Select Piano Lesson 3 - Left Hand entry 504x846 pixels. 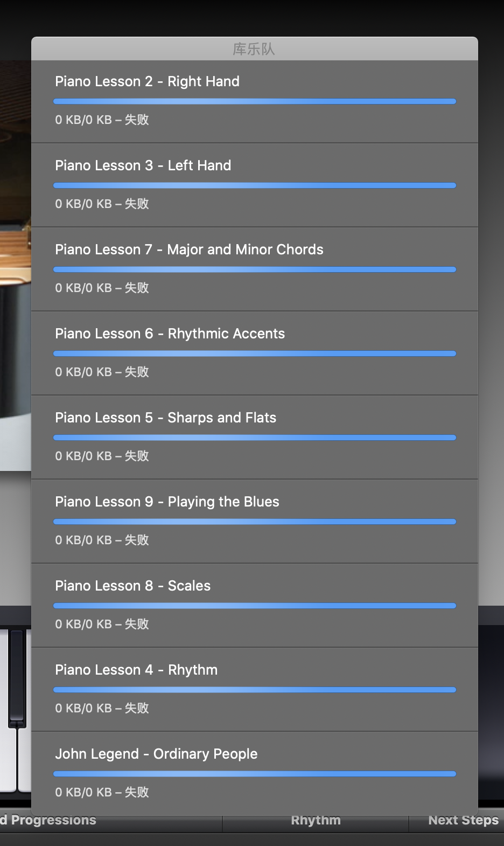click(x=143, y=165)
